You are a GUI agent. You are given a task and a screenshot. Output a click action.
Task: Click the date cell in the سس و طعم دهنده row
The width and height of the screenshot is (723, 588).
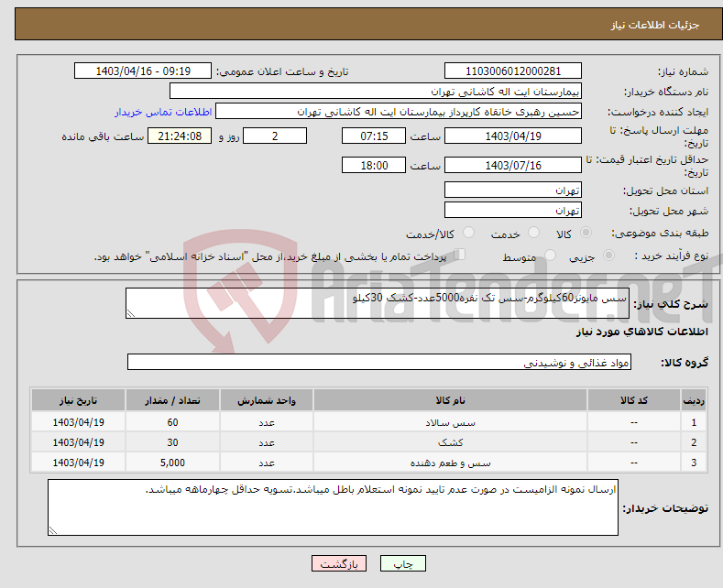click(78, 463)
